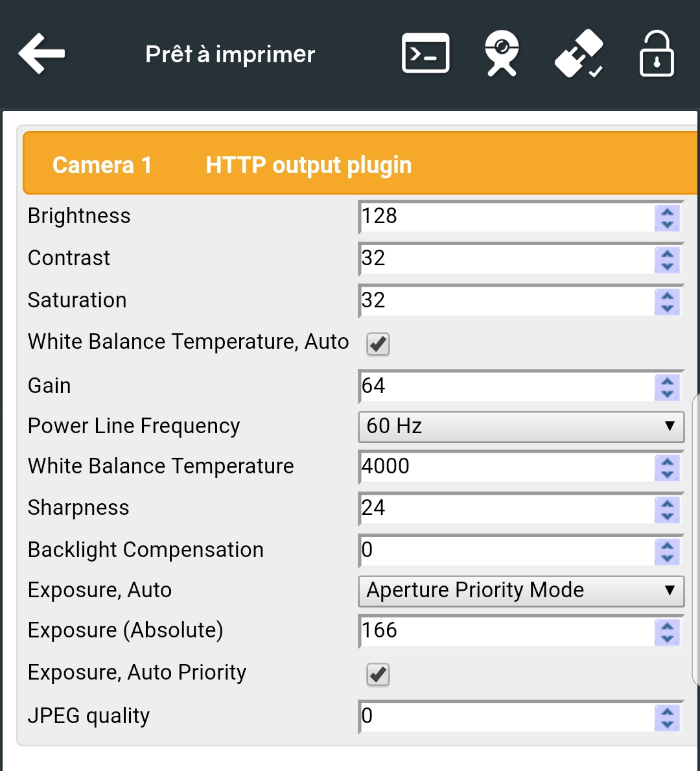Toggle Exposure, Auto Priority checkbox
The image size is (700, 771).
(x=378, y=674)
